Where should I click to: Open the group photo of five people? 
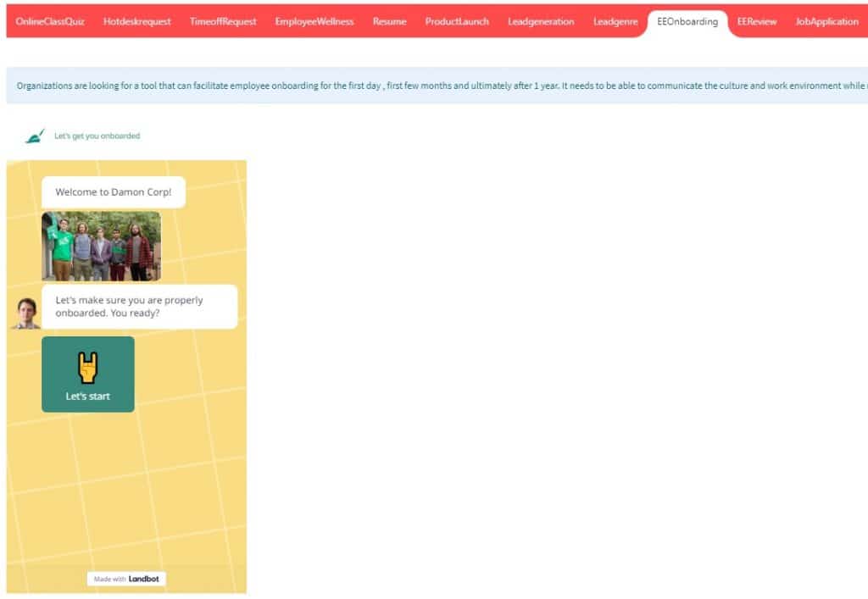(101, 246)
